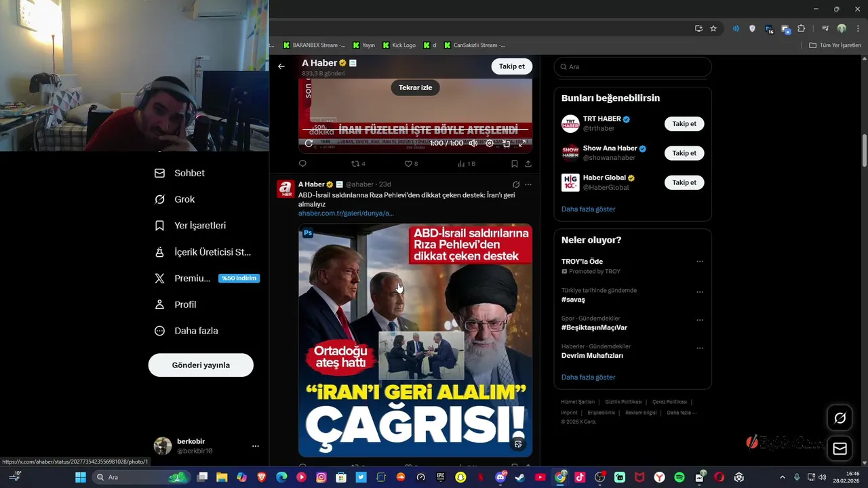The width and height of the screenshot is (868, 488).
Task: Open the #savaş trending topic
Action: [573, 300]
